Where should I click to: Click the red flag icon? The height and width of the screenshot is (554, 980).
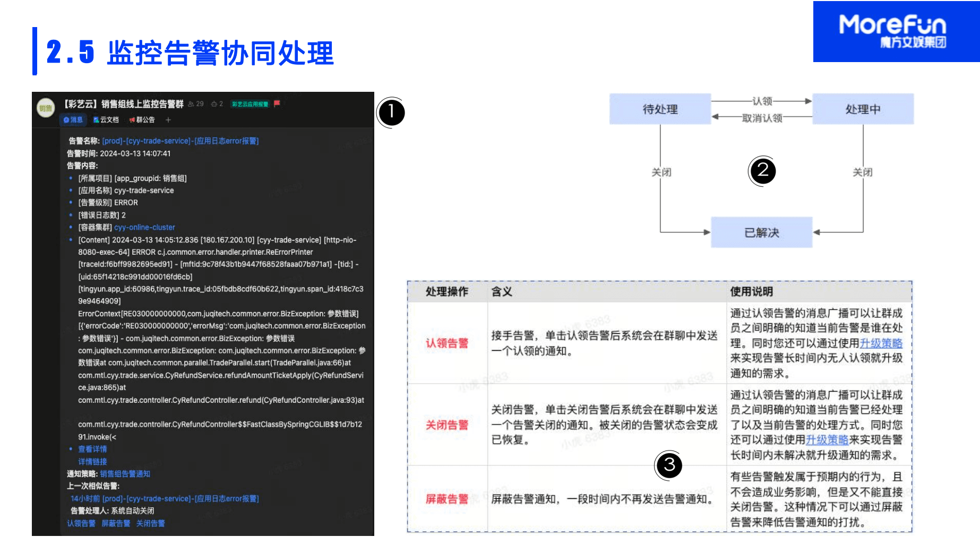(277, 104)
